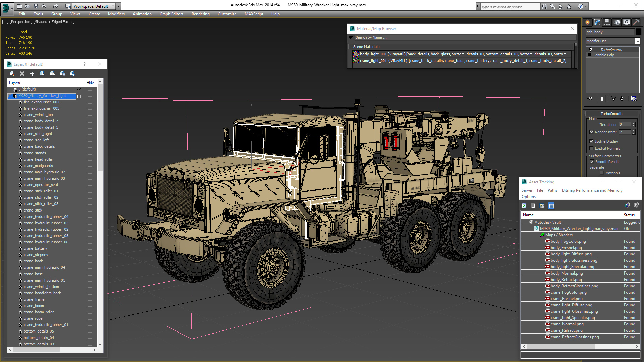Open the Graph Editors menu
This screenshot has width=644, height=362.
tap(171, 14)
